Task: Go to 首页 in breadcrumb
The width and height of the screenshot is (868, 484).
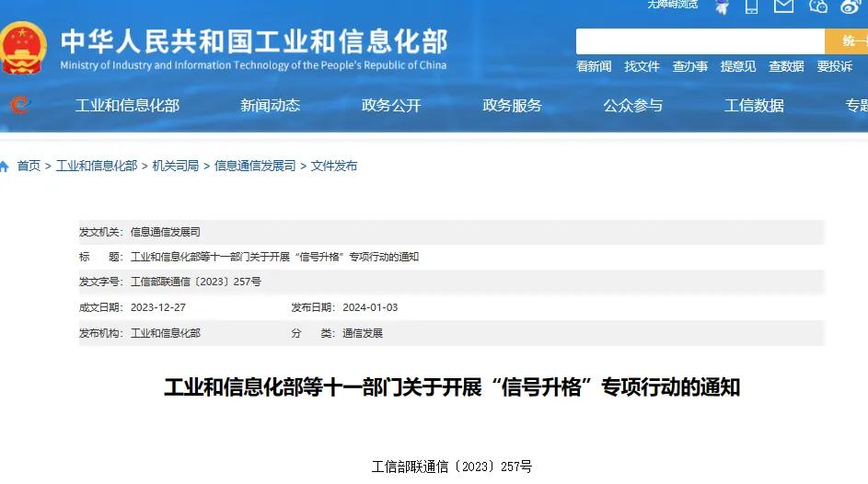Action: pos(29,166)
